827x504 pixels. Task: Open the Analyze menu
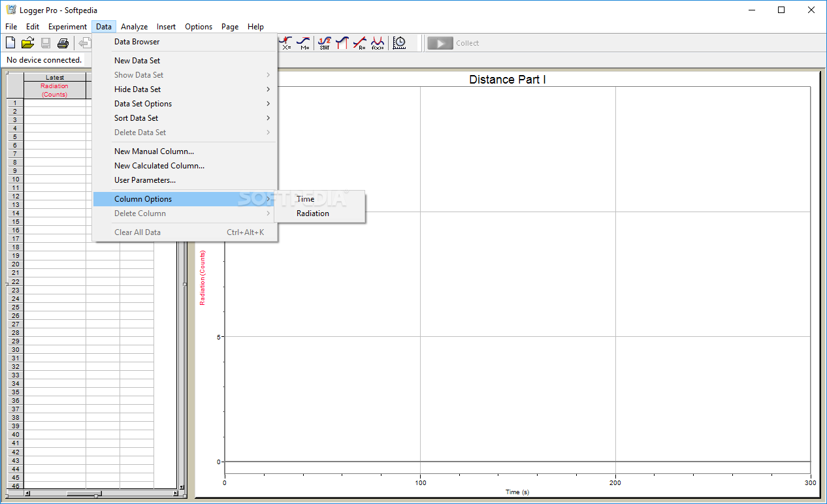[134, 27]
